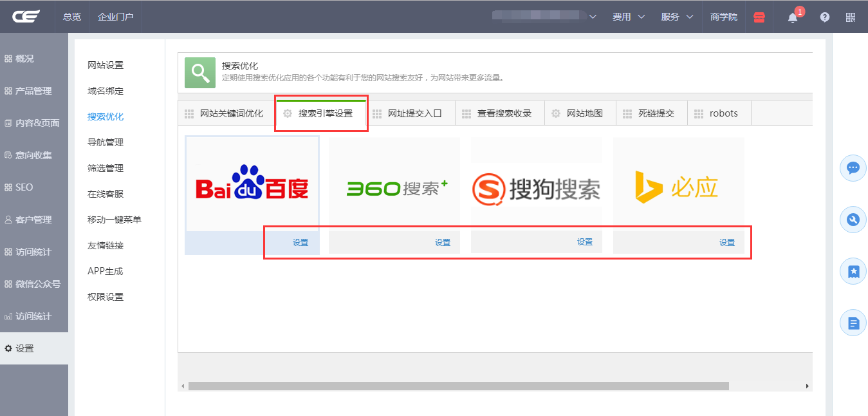Open 商学院 in top bar
The width and height of the screenshot is (868, 416).
point(724,17)
